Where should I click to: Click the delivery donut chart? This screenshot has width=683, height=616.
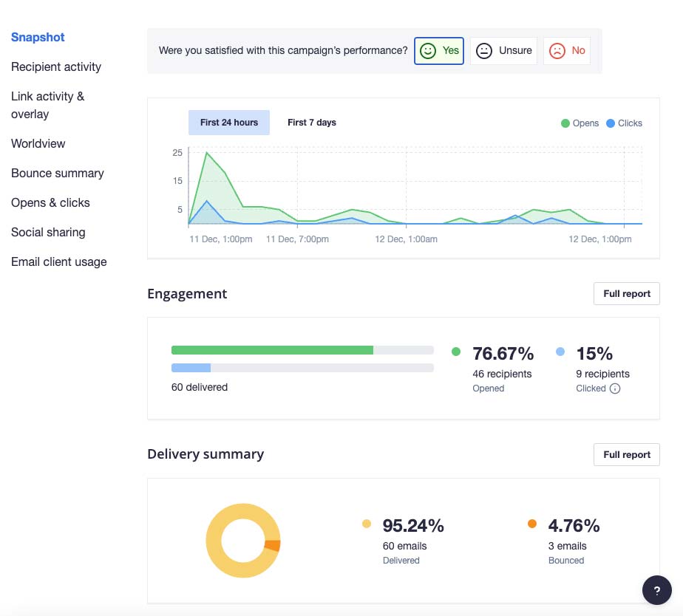point(243,540)
